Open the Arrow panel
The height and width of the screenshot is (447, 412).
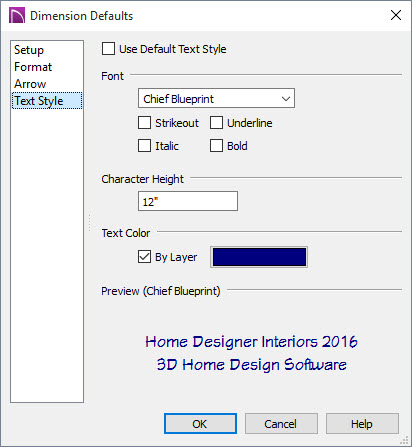coord(30,84)
